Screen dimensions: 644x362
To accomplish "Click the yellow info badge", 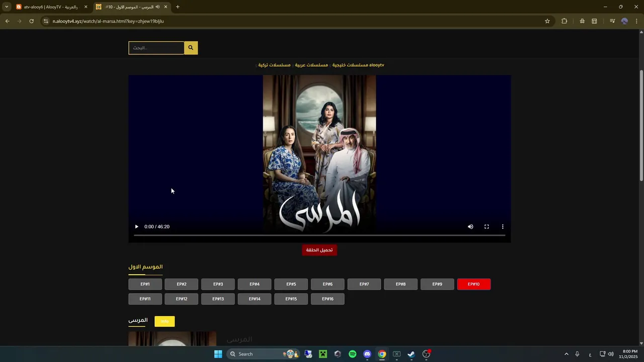I will pos(165,321).
